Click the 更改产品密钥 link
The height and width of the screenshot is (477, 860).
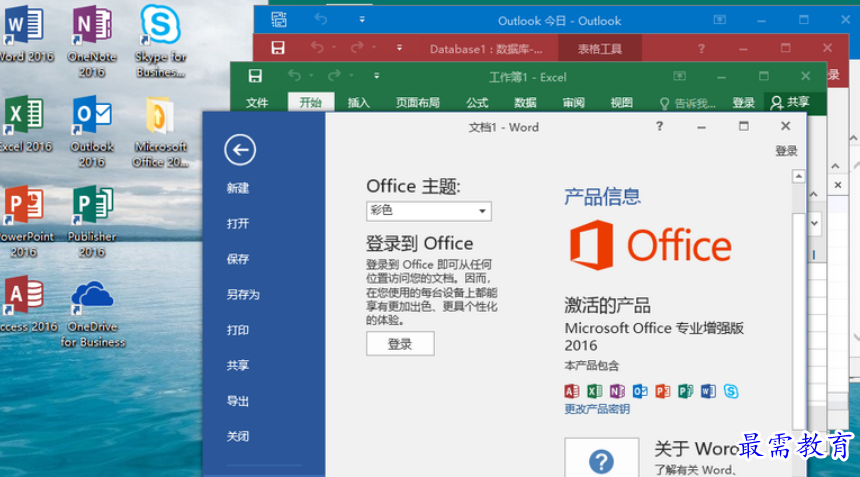click(597, 409)
